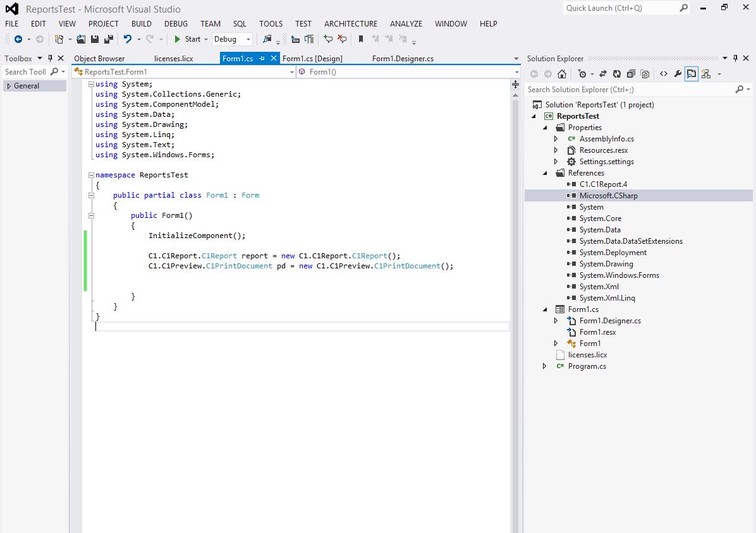Click the New Project toolbar icon
This screenshot has height=533, width=756.
(x=59, y=39)
